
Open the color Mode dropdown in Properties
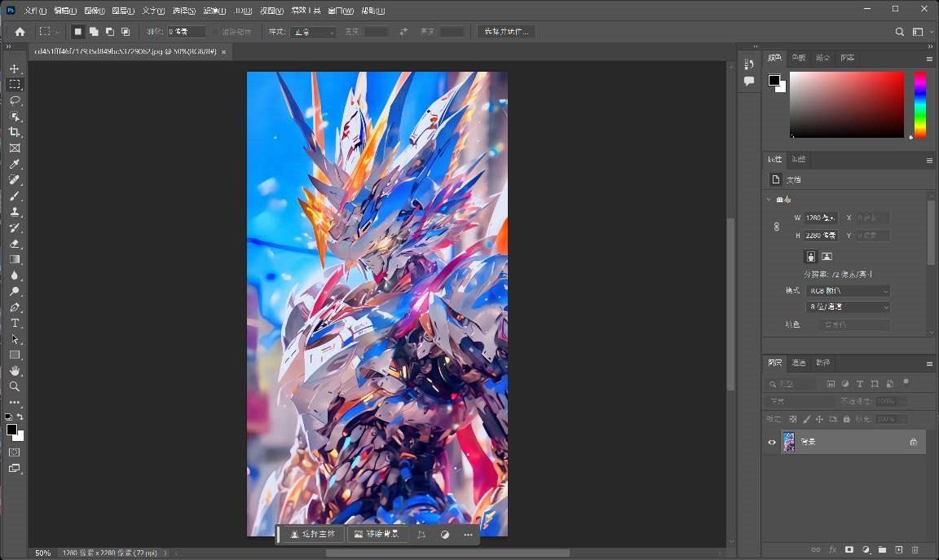click(x=848, y=291)
